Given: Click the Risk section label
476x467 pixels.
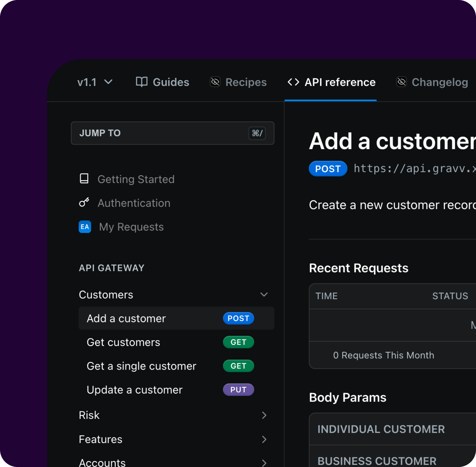Looking at the screenshot, I should 89,415.
